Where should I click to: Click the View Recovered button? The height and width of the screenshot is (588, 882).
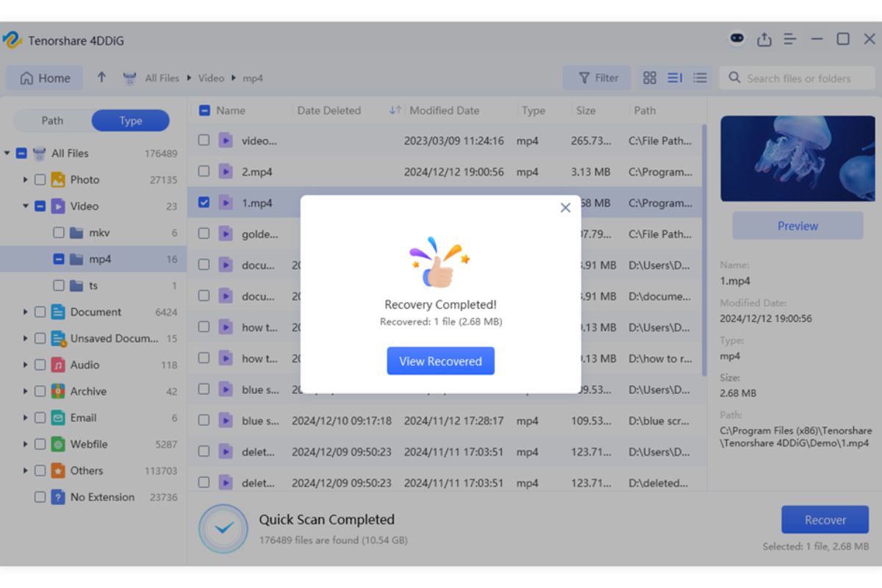[440, 361]
